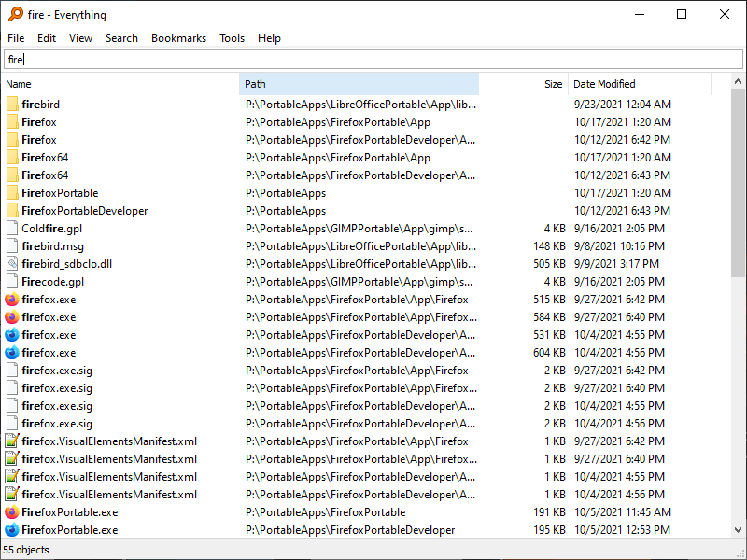Sort results by Size column header
Viewport: 747px width, 560px height.
pyautogui.click(x=523, y=84)
